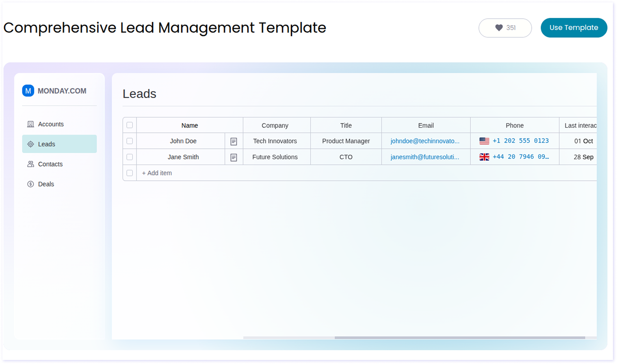Screen dimensions: 617x364
Task: Click the CTO title cell
Action: click(346, 157)
